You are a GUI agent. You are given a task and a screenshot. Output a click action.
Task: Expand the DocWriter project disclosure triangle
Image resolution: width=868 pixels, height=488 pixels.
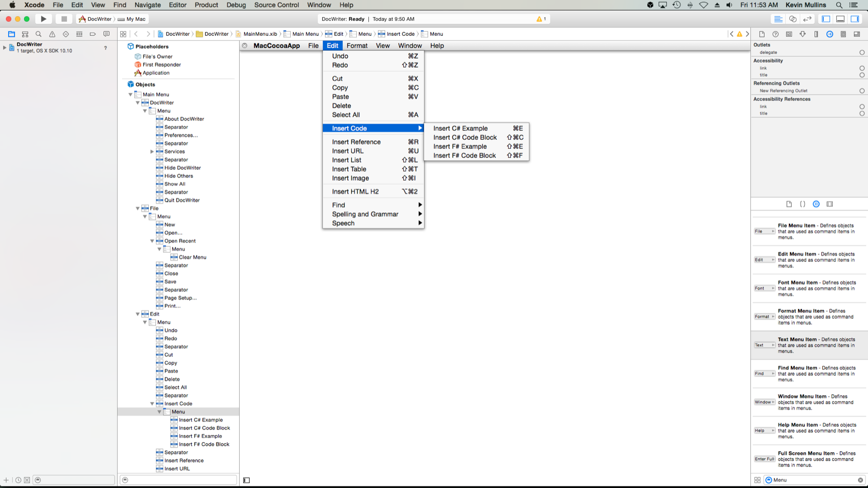(x=5, y=47)
